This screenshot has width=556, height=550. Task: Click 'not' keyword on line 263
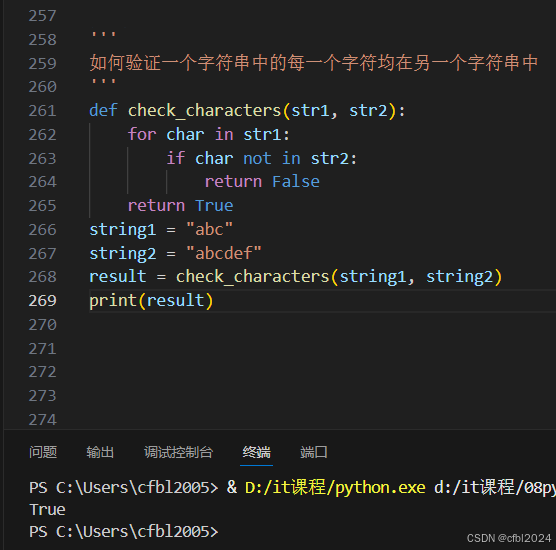pos(257,158)
